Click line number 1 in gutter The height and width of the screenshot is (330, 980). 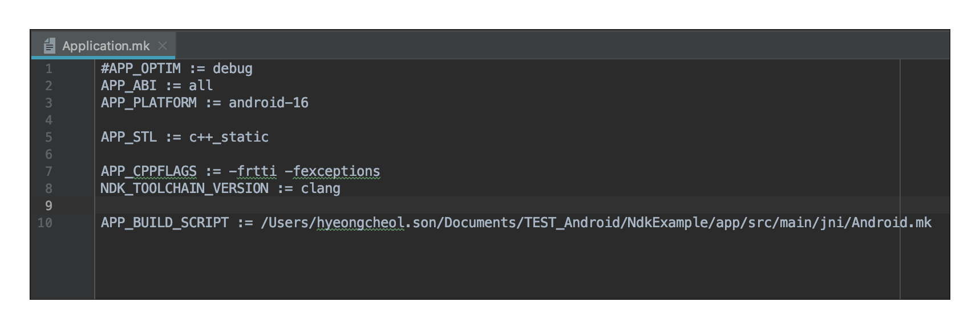click(48, 69)
